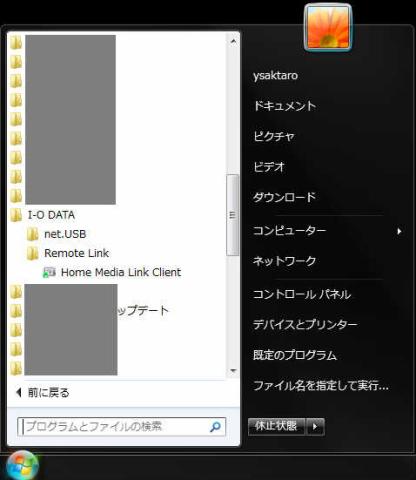Screen dimensions: 416x480
Task: Open ビデオ library
Action: pyautogui.click(x=269, y=166)
